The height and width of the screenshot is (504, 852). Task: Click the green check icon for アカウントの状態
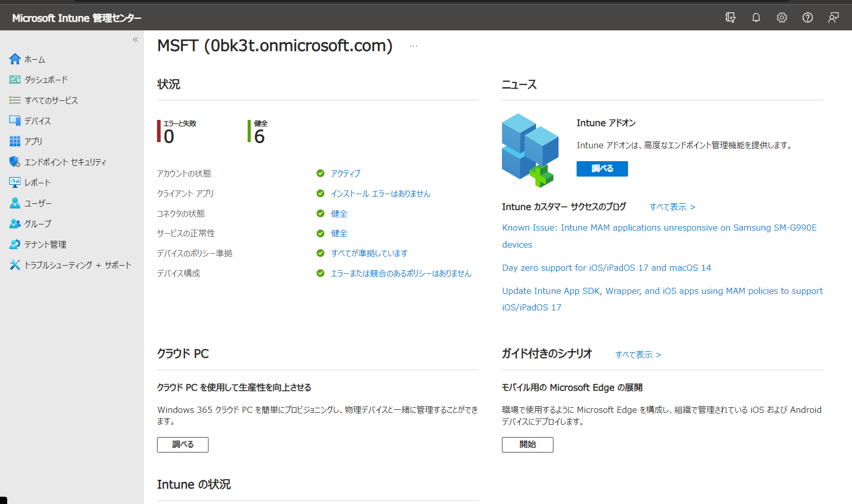tap(320, 173)
